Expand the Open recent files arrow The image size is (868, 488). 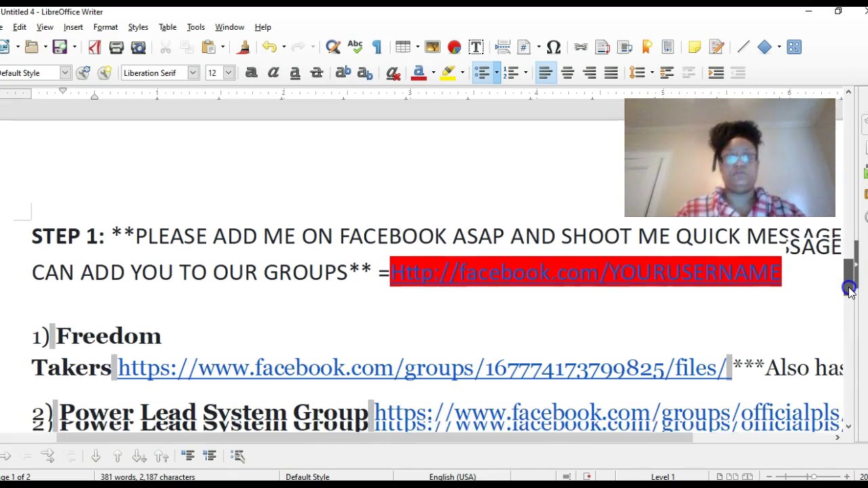pos(45,47)
